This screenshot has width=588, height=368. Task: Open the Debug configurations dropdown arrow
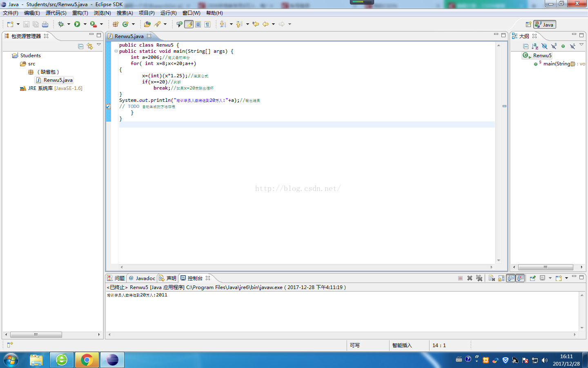pos(69,24)
